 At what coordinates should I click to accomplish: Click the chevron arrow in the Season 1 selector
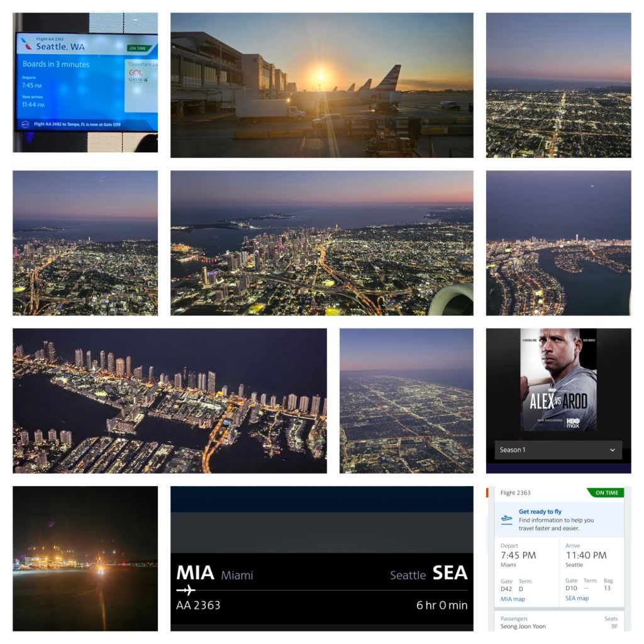pyautogui.click(x=613, y=450)
